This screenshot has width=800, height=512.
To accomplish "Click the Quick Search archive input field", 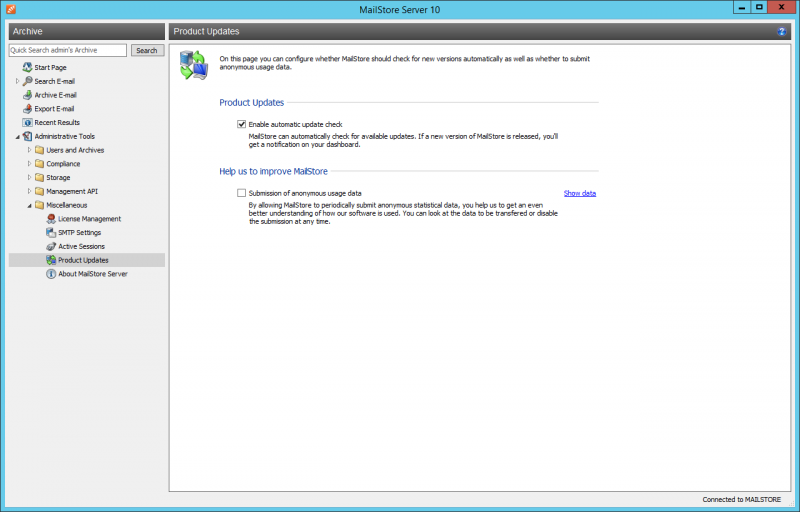I will pos(68,50).
